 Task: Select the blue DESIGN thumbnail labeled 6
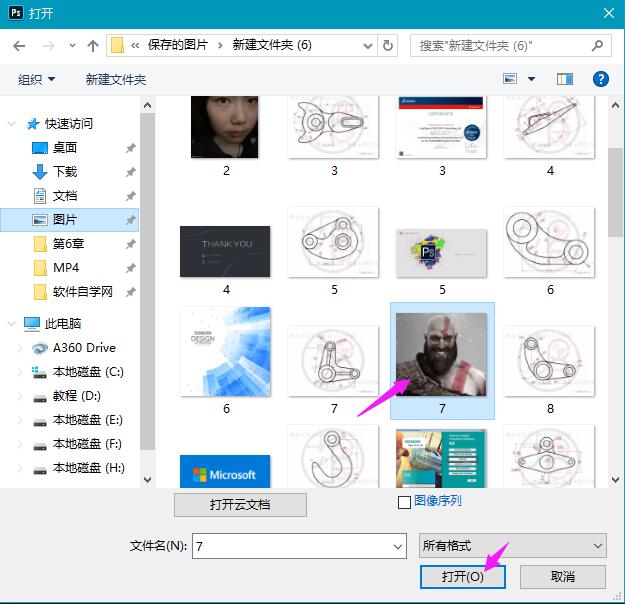click(x=225, y=351)
